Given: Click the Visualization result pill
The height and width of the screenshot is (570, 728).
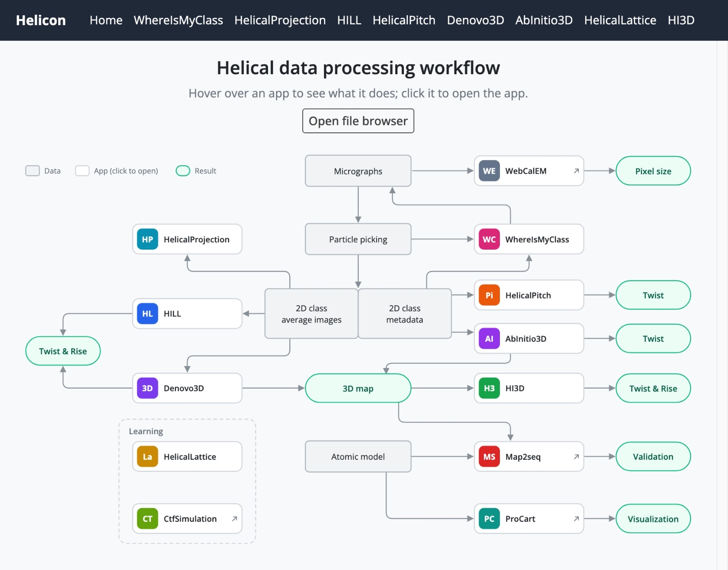Looking at the screenshot, I should pyautogui.click(x=653, y=519).
